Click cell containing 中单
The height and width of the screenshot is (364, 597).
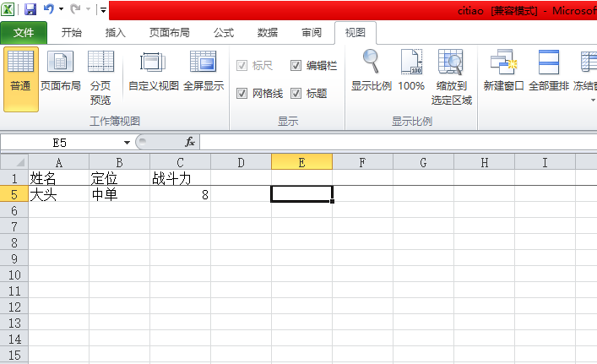120,194
